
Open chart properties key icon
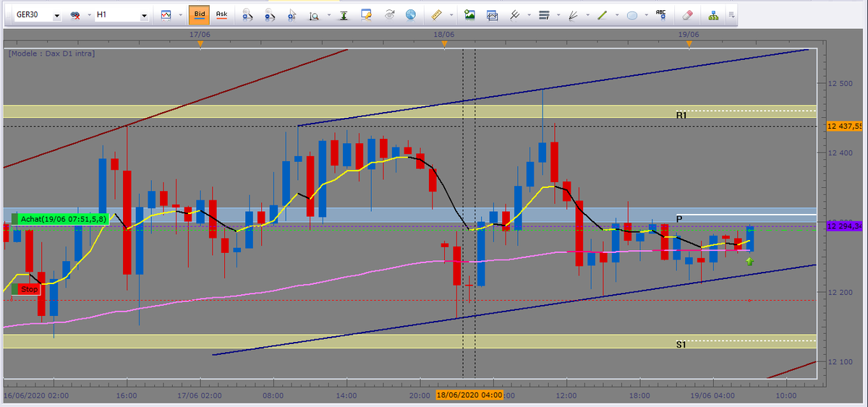click(366, 14)
